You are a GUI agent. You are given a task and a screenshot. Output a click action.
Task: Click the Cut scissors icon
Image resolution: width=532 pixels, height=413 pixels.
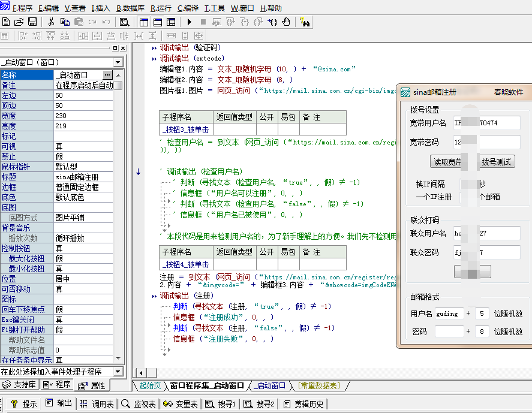[52, 22]
